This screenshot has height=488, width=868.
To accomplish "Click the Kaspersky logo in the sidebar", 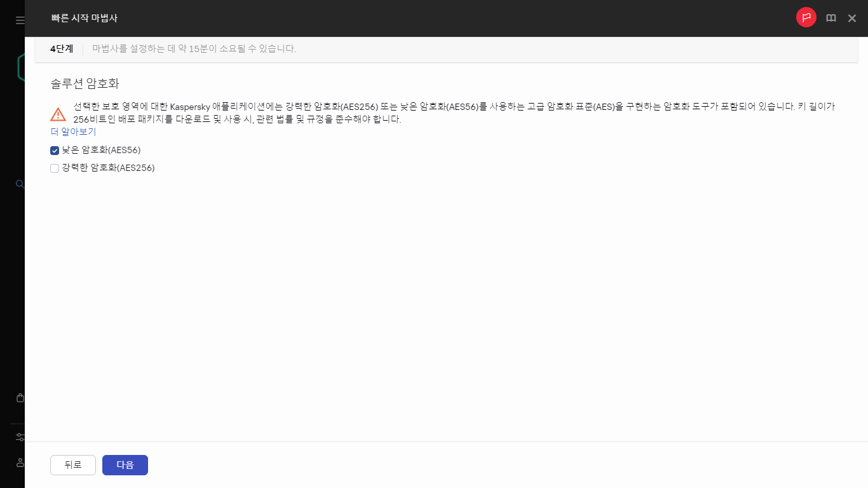I will click(20, 65).
